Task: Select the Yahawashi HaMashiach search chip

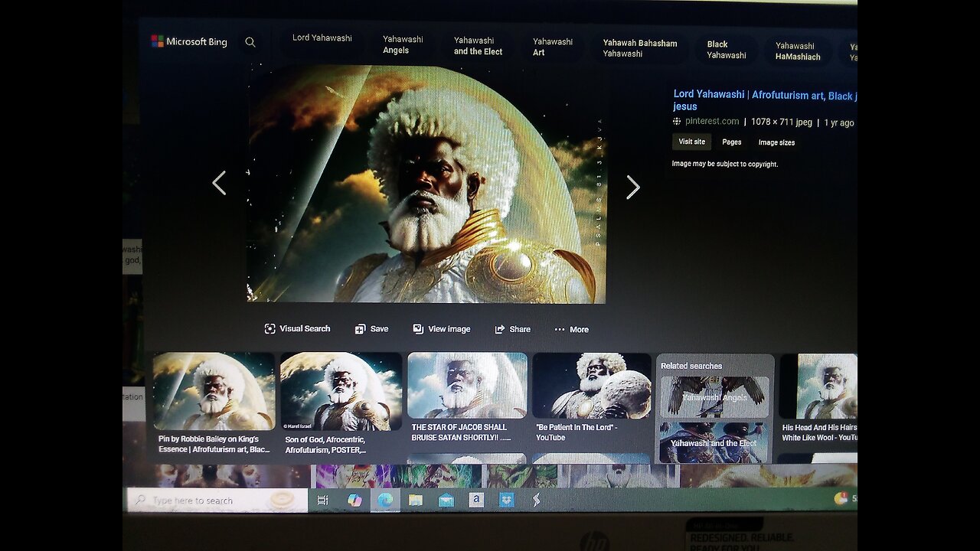Action: 798,51
